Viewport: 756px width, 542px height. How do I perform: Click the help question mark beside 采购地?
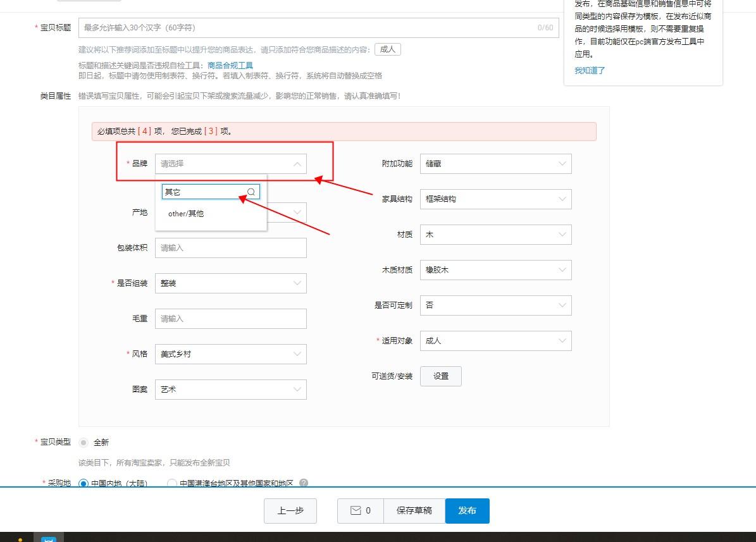[304, 483]
